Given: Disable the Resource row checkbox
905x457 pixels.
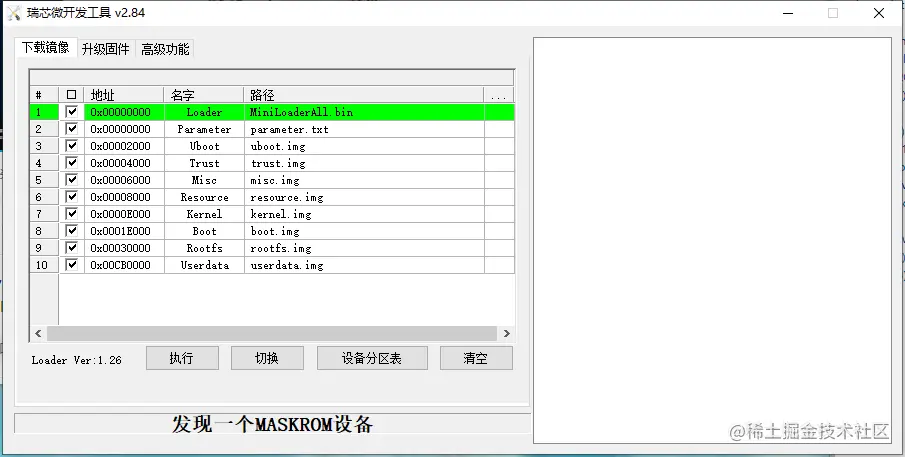Looking at the screenshot, I should pyautogui.click(x=72, y=197).
